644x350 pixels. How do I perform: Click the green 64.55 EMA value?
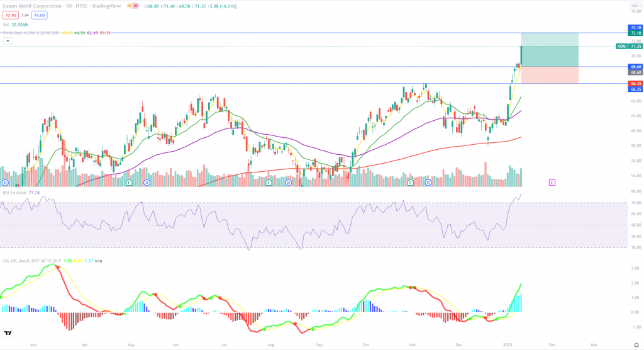click(x=80, y=33)
